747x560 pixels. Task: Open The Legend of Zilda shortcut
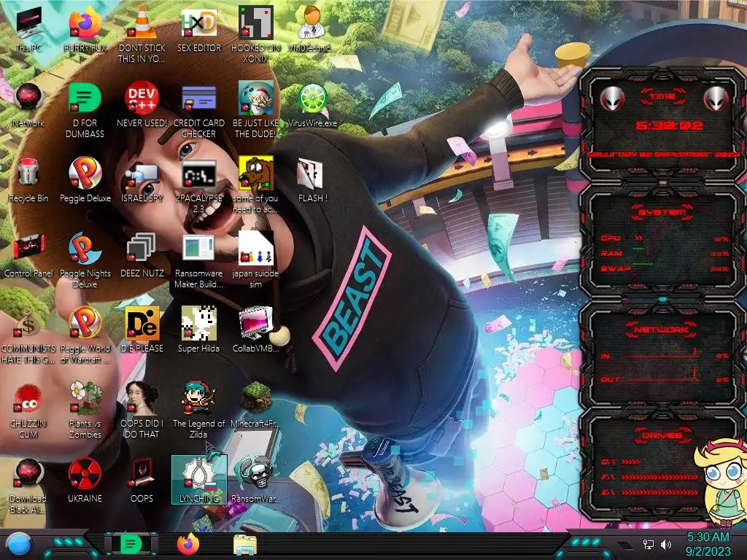[x=198, y=411]
